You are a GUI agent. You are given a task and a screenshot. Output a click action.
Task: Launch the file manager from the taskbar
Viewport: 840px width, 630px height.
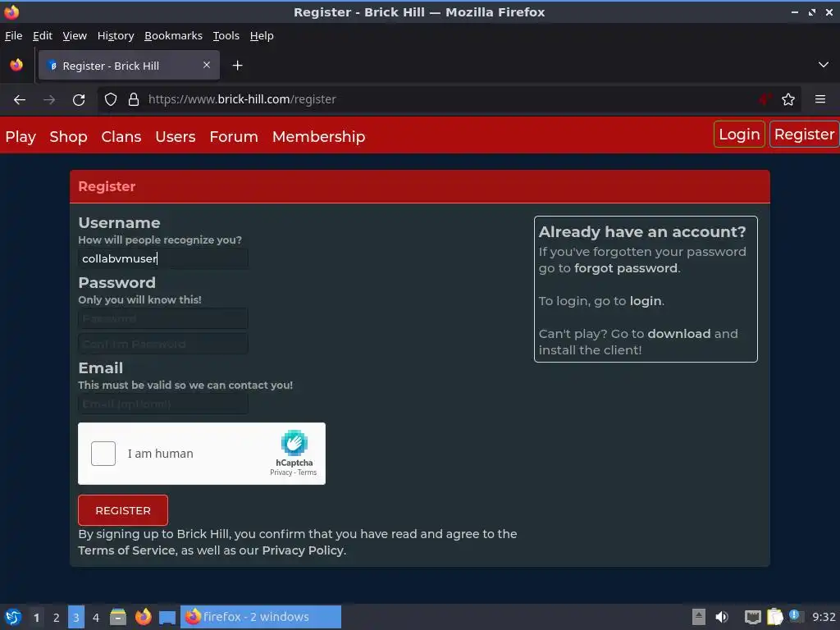118,617
